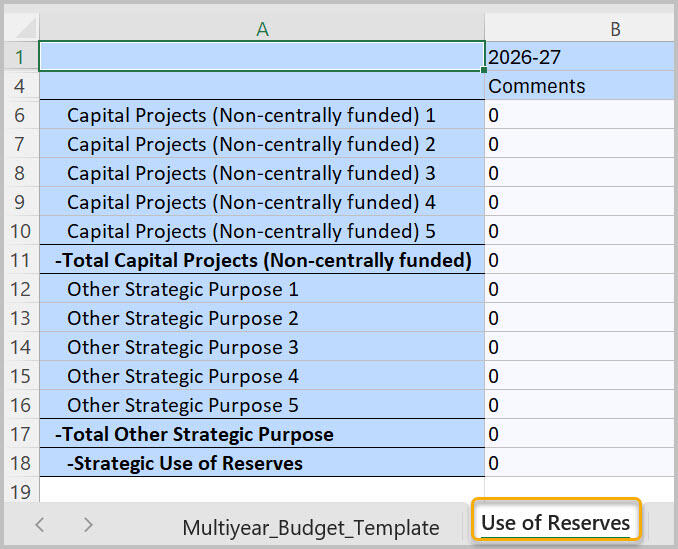Go to previous sheet using left arrow
Viewport: 678px width, 549px height.
(x=40, y=525)
